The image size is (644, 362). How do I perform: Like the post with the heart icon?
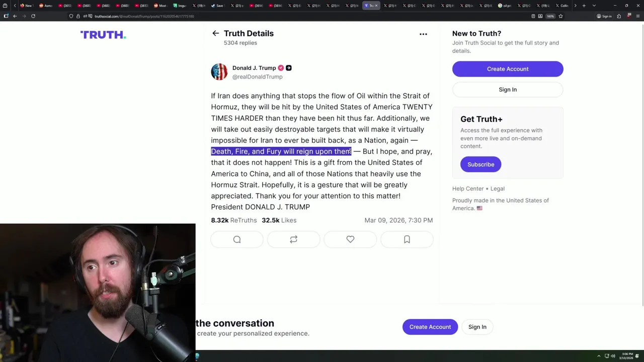click(x=350, y=240)
